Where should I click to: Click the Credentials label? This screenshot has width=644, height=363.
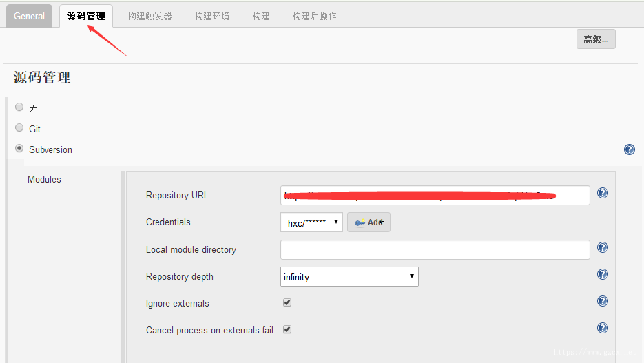pos(168,222)
